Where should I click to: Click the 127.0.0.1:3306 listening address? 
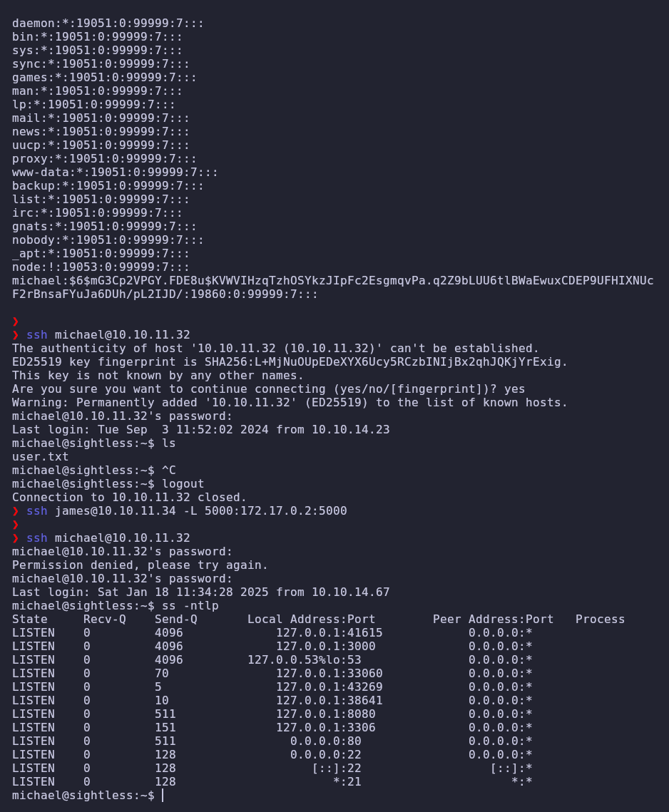(x=325, y=728)
